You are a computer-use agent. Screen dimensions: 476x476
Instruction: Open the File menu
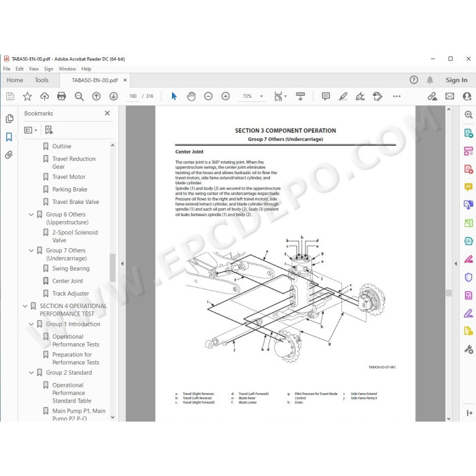(7, 69)
